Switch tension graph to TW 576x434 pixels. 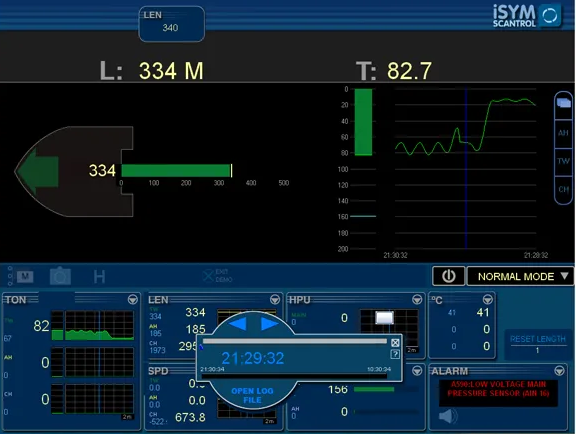click(x=563, y=161)
